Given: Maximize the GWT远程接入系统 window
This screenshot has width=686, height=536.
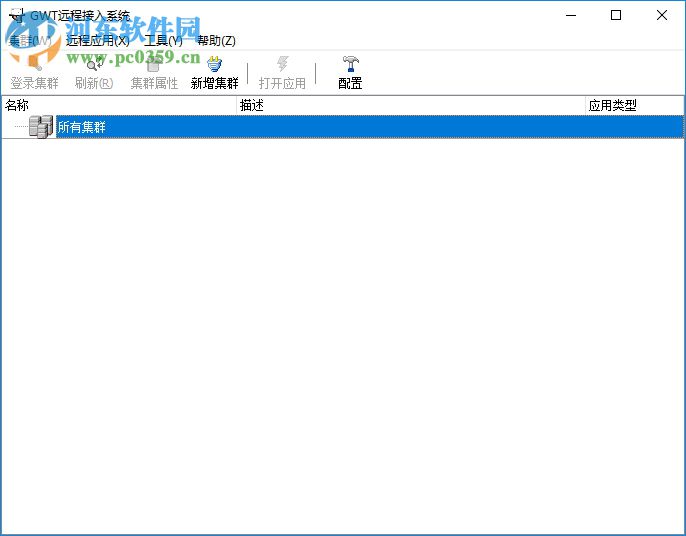Looking at the screenshot, I should (x=616, y=15).
